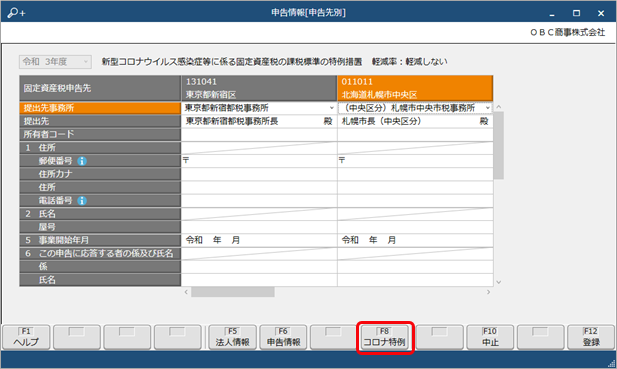
Task: Click F1 ヘルプ button
Action: [26, 337]
